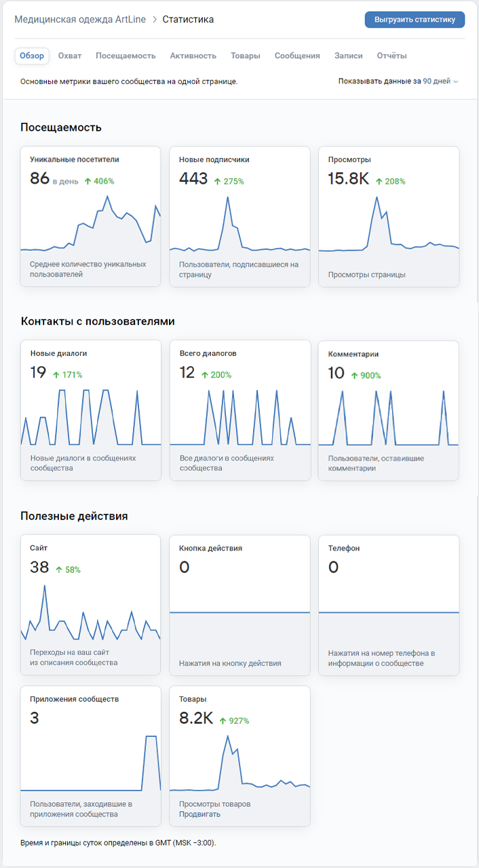
Task: Select the Комментарии chart card
Action: point(389,411)
